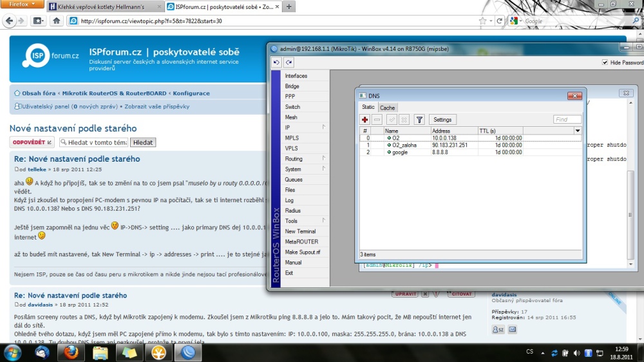Open the Konfigurace breadcrumb link
644x362 pixels.
point(191,93)
